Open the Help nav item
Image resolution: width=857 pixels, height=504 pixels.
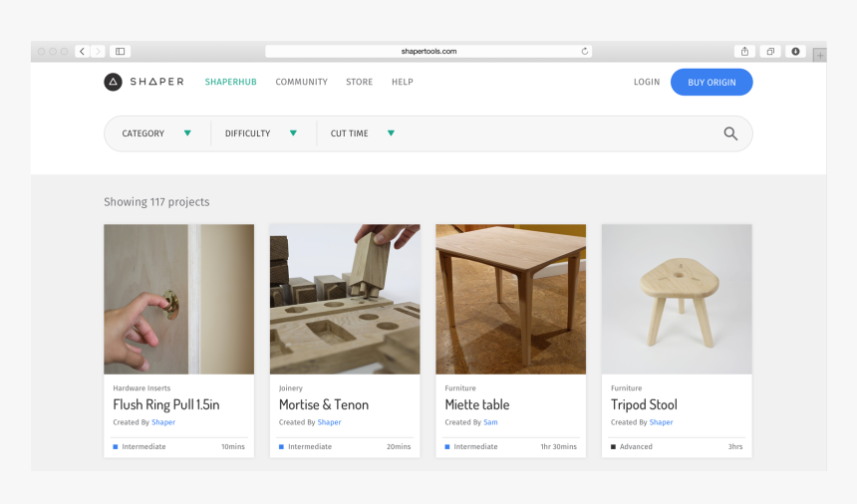tap(402, 82)
